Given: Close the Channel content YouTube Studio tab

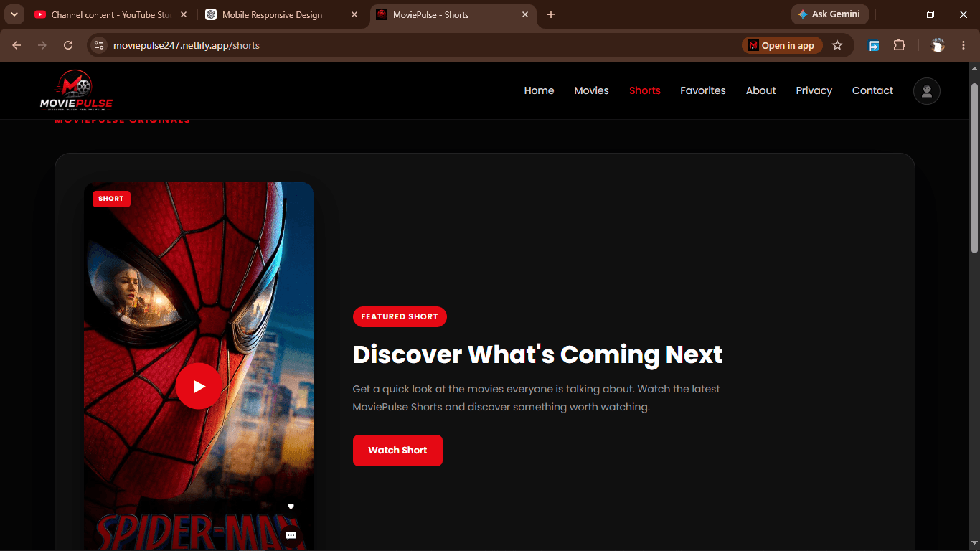Looking at the screenshot, I should coord(184,14).
